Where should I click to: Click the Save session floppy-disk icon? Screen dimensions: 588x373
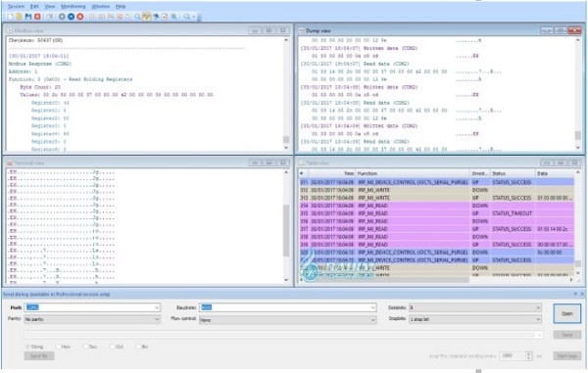(x=28, y=17)
